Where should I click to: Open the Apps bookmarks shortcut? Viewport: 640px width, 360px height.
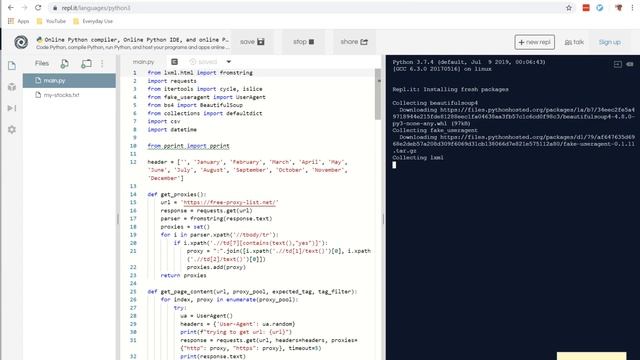[18, 21]
